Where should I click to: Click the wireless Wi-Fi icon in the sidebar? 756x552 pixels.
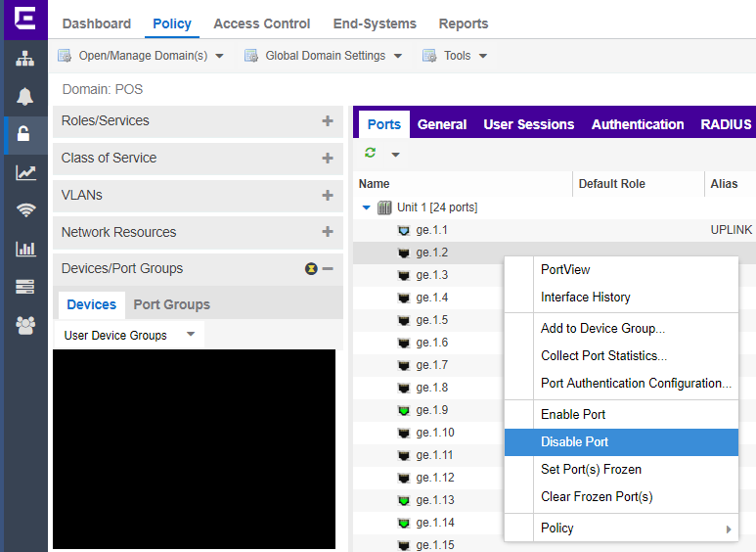point(24,210)
